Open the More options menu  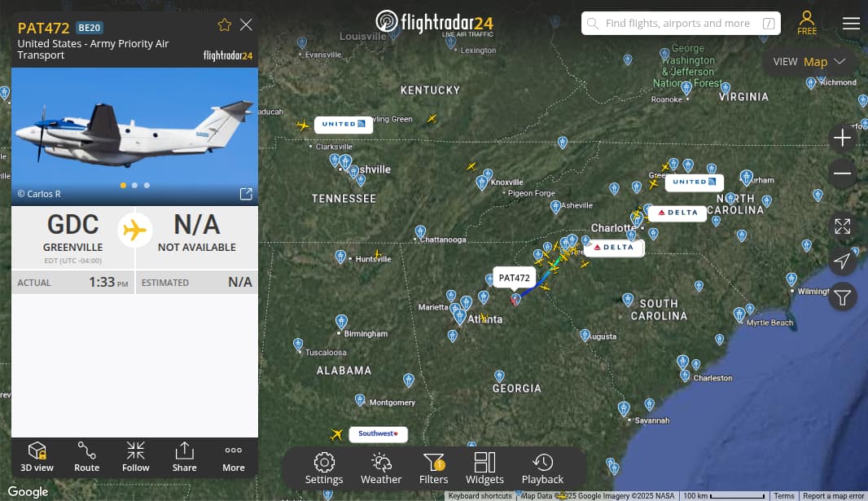tap(234, 457)
